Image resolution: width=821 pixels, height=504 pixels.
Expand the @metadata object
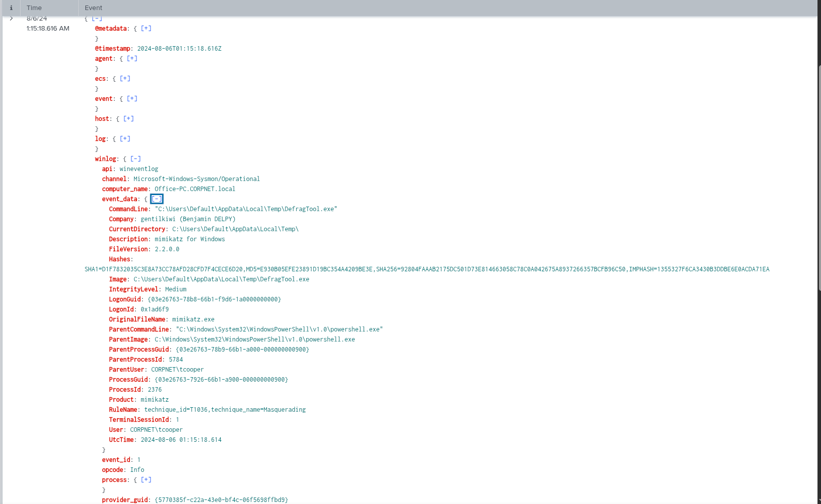click(146, 29)
